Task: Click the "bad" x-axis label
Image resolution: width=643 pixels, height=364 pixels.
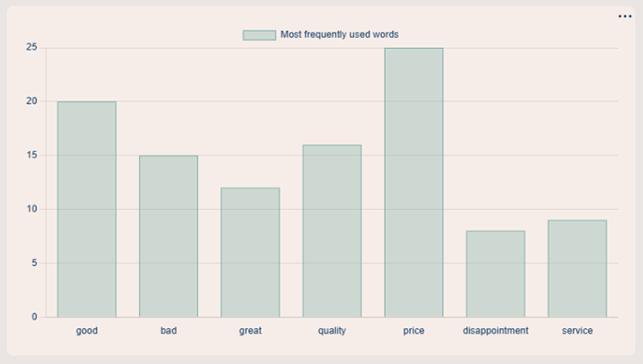Action: coord(168,331)
